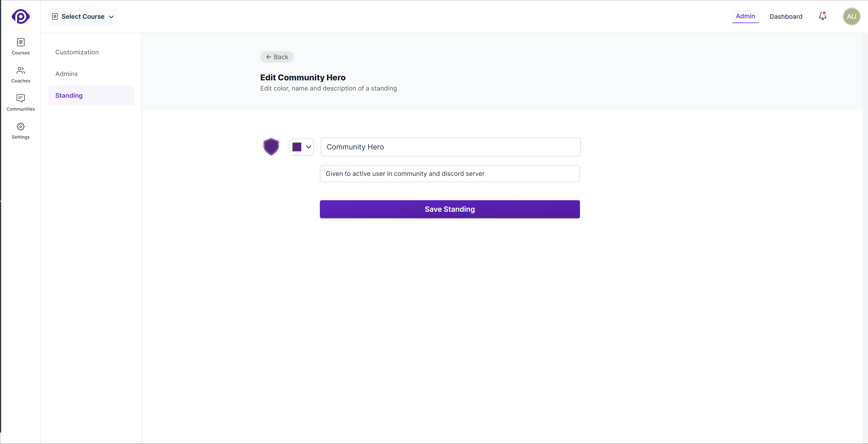Image resolution: width=868 pixels, height=444 pixels.
Task: Select Customization in the left menu
Action: (x=77, y=52)
